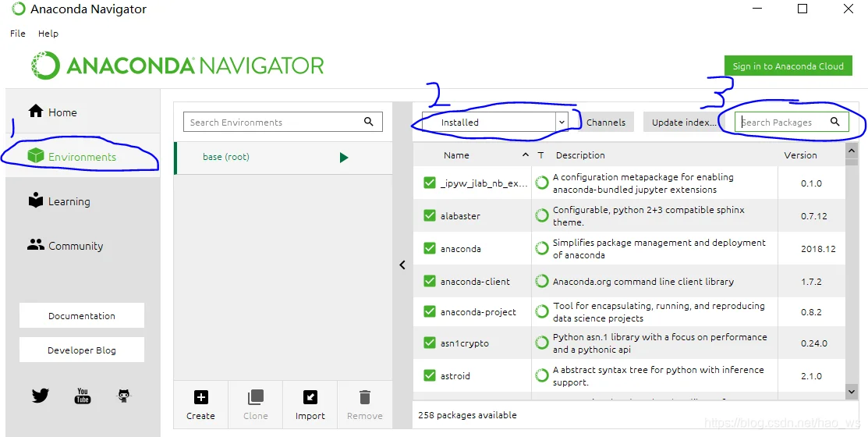Image resolution: width=868 pixels, height=437 pixels.
Task: Open the YouTube icon link
Action: click(x=83, y=396)
